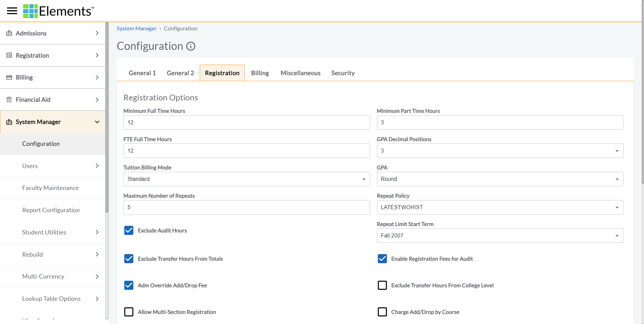Click the Financial Aid bank icon
This screenshot has height=324, width=644.
click(9, 100)
